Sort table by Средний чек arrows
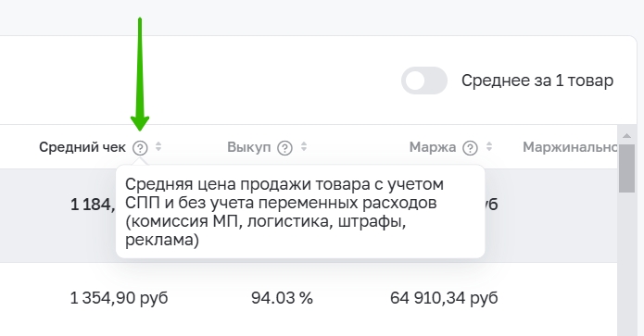Image resolution: width=644 pixels, height=336 pixels. pos(158,146)
